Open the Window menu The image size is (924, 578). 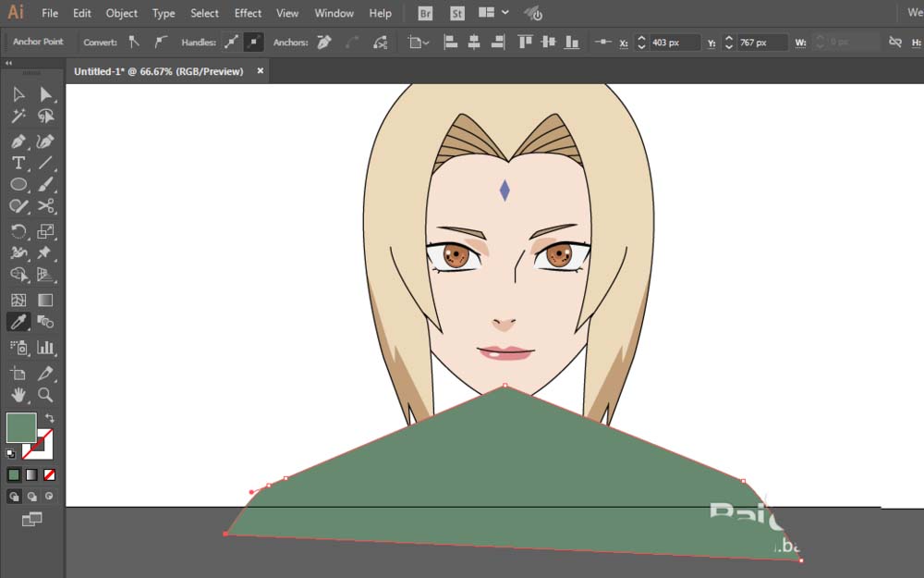(334, 13)
